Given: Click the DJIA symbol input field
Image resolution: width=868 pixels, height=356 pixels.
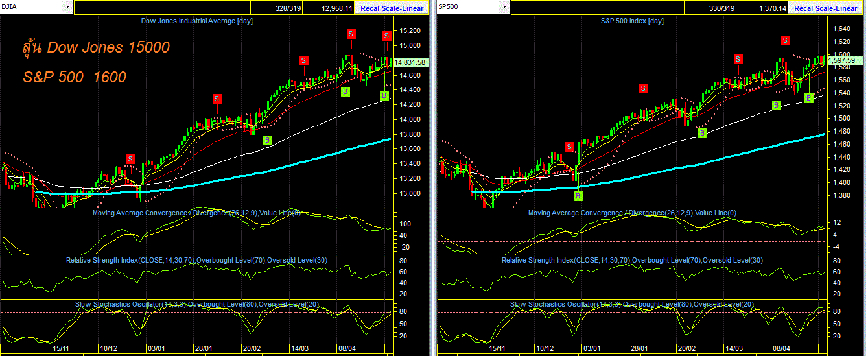Looking at the screenshot, I should tap(32, 7).
